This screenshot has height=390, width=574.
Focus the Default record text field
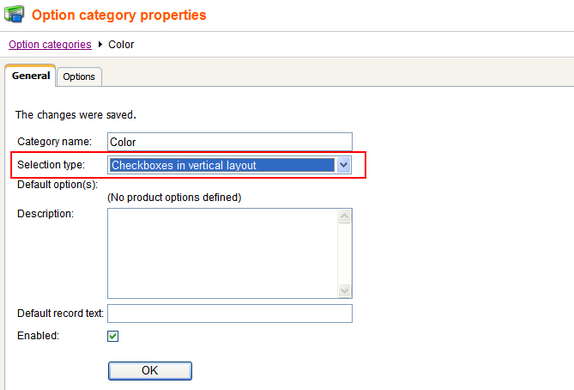pos(230,313)
